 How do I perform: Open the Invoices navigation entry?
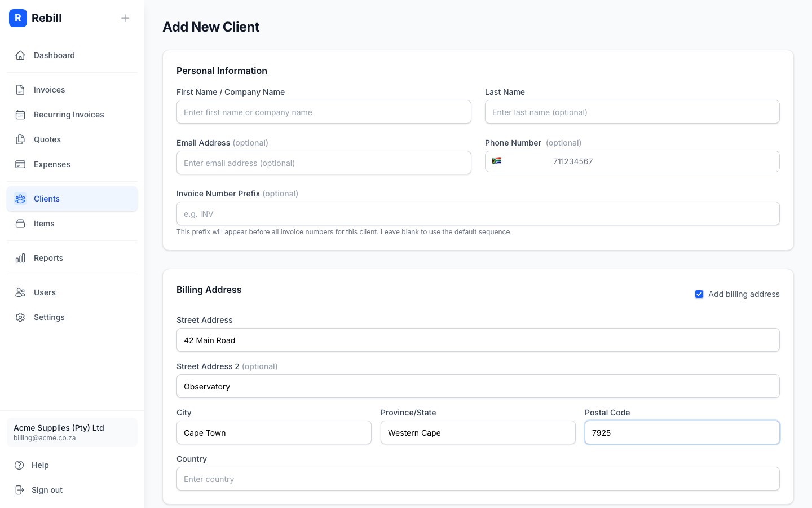(x=49, y=90)
